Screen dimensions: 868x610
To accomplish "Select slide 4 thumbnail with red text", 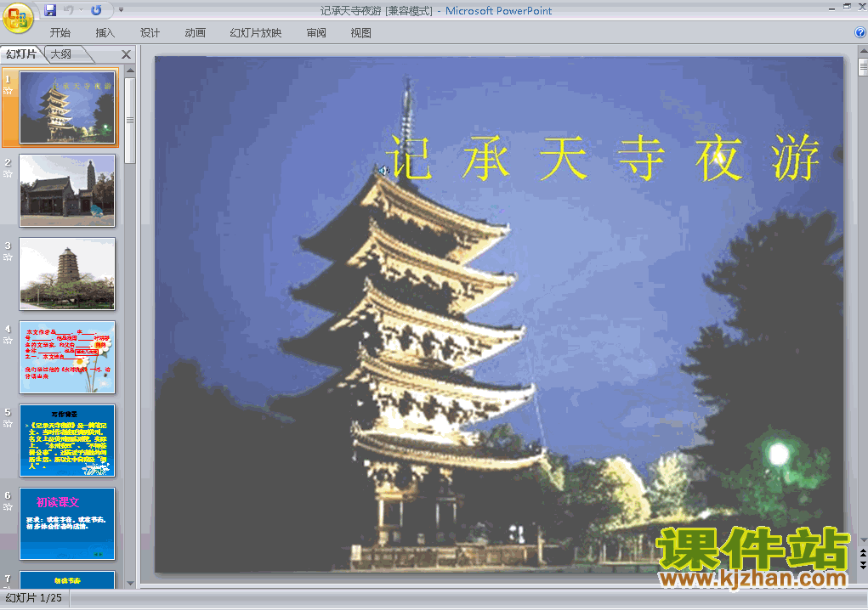I will [67, 358].
